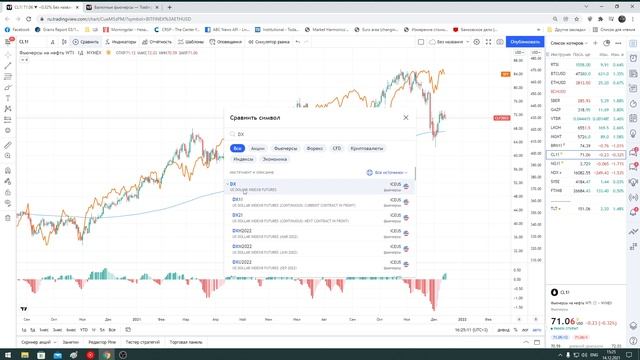Toggle fullscreen mode icon
The height and width of the screenshot is (360, 640).
488,42
